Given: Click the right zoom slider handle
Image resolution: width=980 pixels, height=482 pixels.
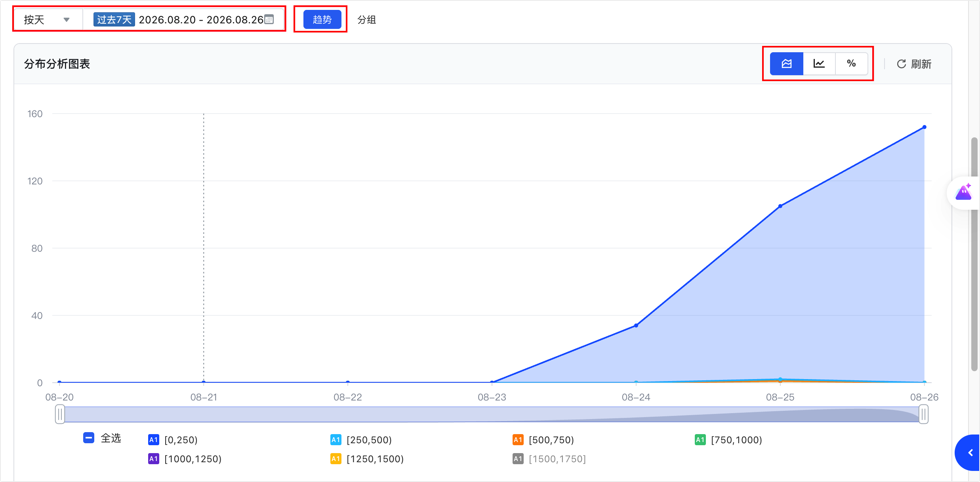Looking at the screenshot, I should [x=923, y=414].
